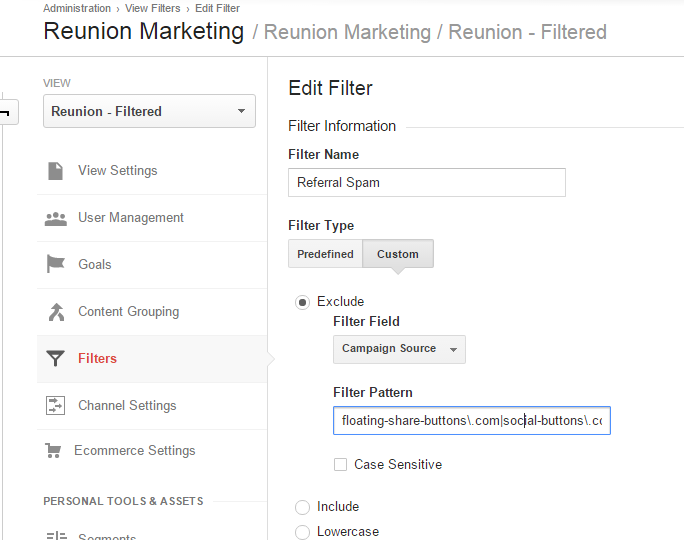
Task: Click the Ecommerce Settings cart icon
Action: point(53,451)
